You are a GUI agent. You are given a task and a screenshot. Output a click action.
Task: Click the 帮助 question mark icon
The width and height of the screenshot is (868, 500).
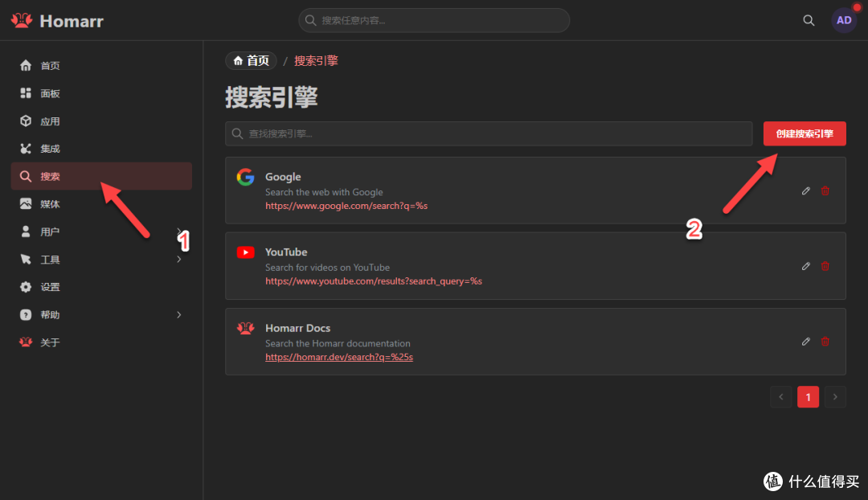[26, 314]
